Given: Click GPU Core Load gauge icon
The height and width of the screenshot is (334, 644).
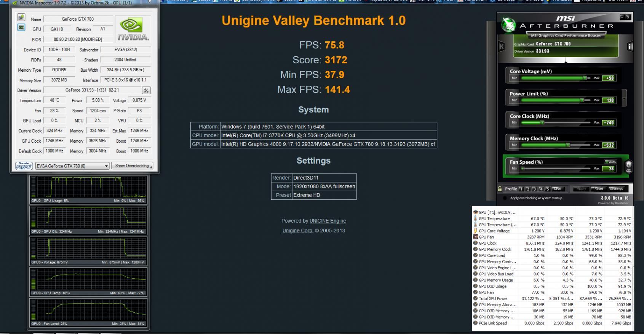Looking at the screenshot, I should pos(475,255).
